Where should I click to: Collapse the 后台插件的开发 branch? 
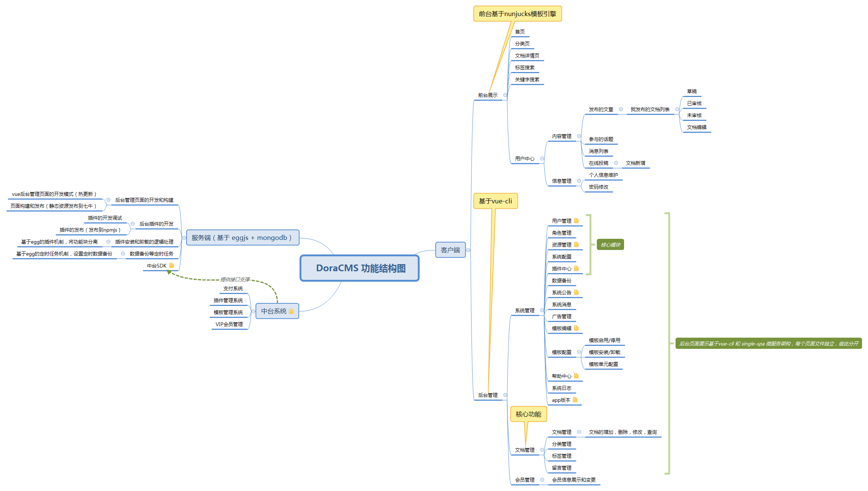pyautogui.click(x=132, y=224)
